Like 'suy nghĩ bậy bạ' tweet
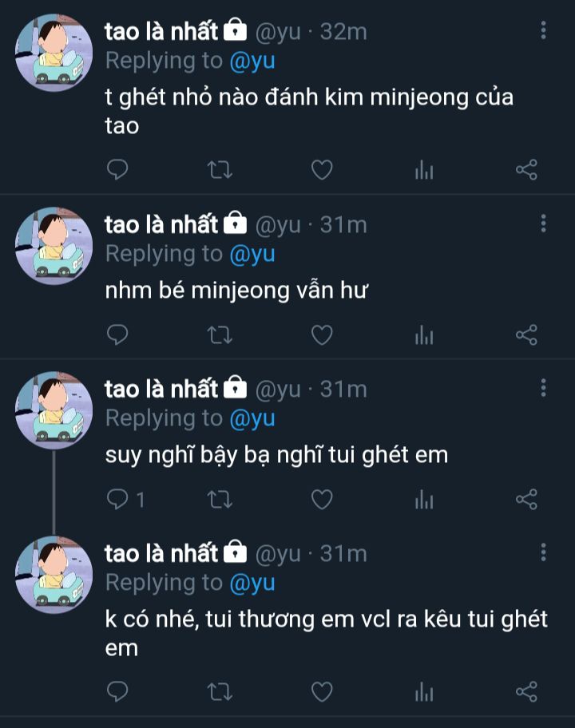This screenshot has width=575, height=728. (322, 500)
